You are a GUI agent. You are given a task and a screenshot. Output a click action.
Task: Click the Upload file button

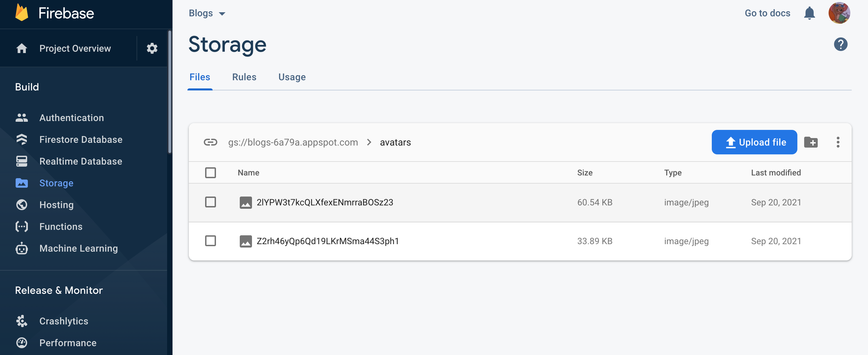[x=754, y=142]
